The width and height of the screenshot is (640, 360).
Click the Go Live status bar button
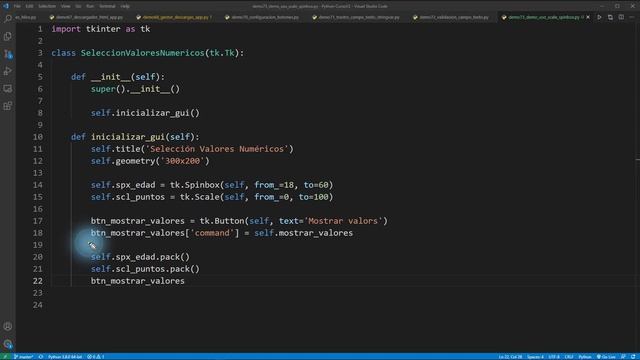pyautogui.click(x=606, y=357)
